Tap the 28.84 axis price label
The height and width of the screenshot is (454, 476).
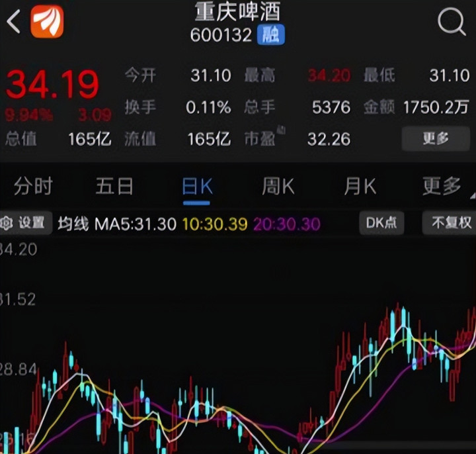coord(19,369)
